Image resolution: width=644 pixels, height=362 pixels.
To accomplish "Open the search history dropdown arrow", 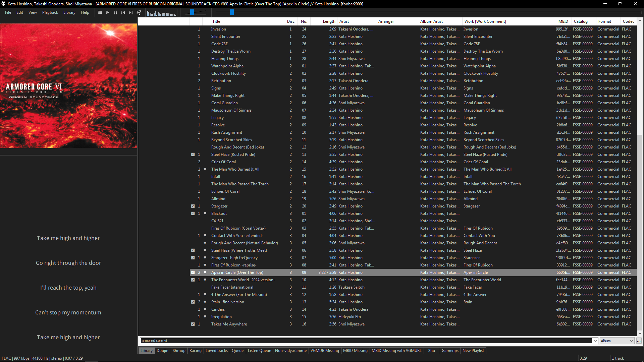I will coord(595,341).
